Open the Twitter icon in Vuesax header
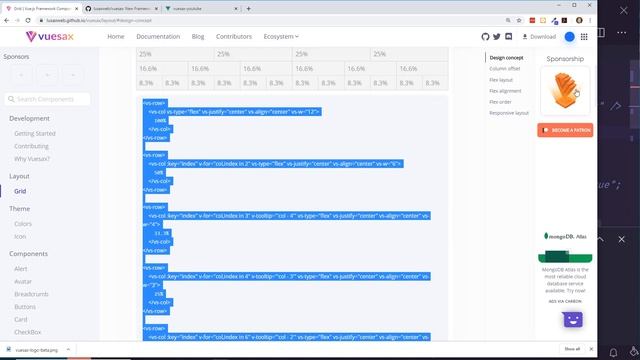 [497, 37]
